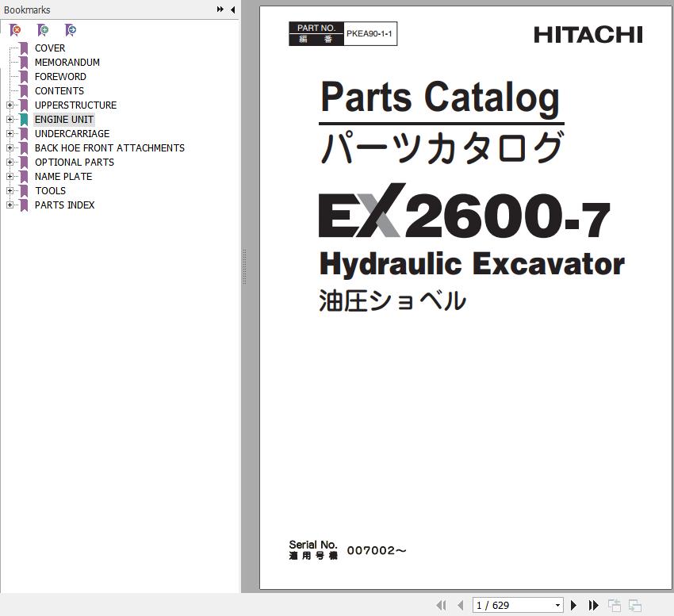Go to the previous page

click(461, 605)
